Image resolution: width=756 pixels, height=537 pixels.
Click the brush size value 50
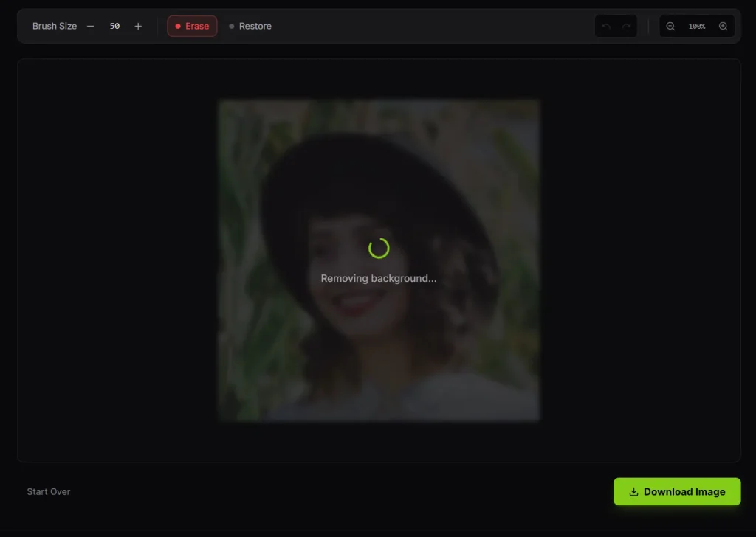click(x=114, y=26)
